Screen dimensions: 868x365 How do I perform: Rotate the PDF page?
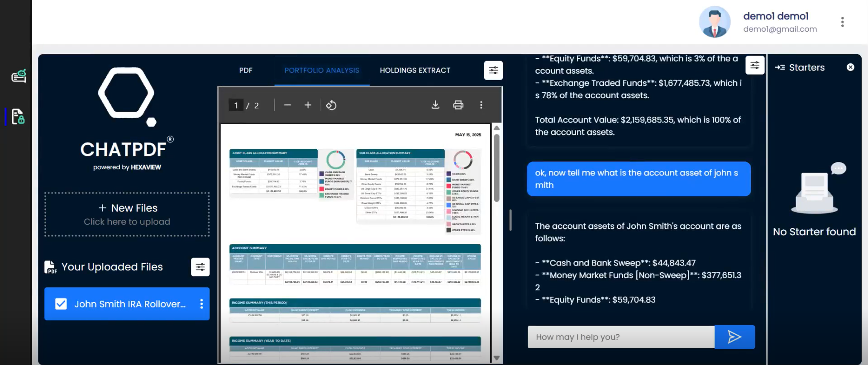[331, 105]
